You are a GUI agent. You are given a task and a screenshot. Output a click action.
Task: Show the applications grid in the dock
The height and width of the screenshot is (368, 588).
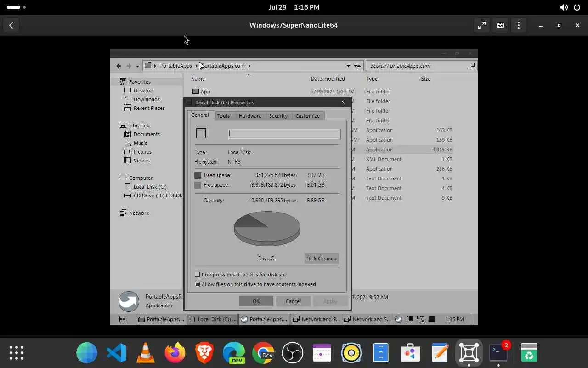pos(17,353)
